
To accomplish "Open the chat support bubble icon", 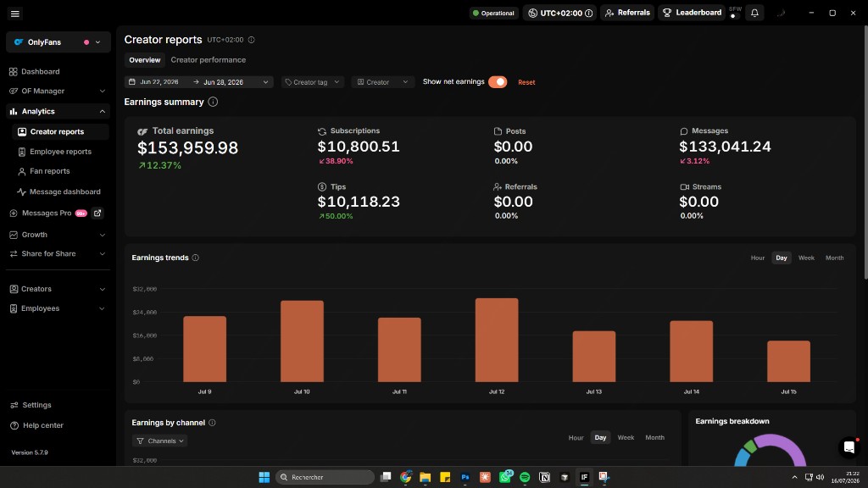I will click(x=849, y=447).
